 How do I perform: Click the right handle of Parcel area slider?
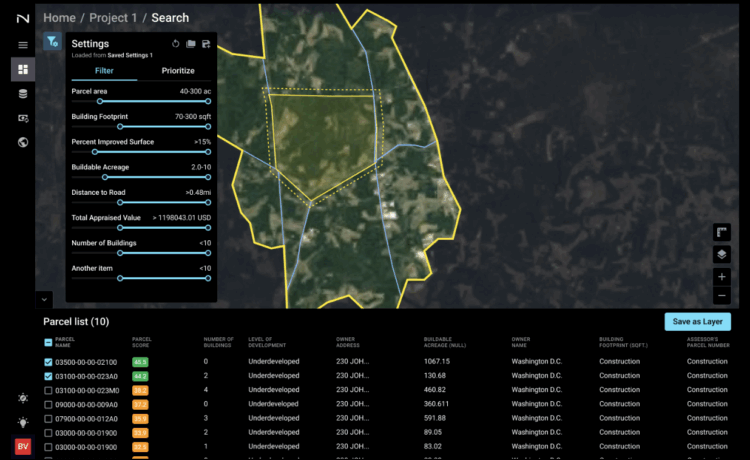(x=208, y=101)
